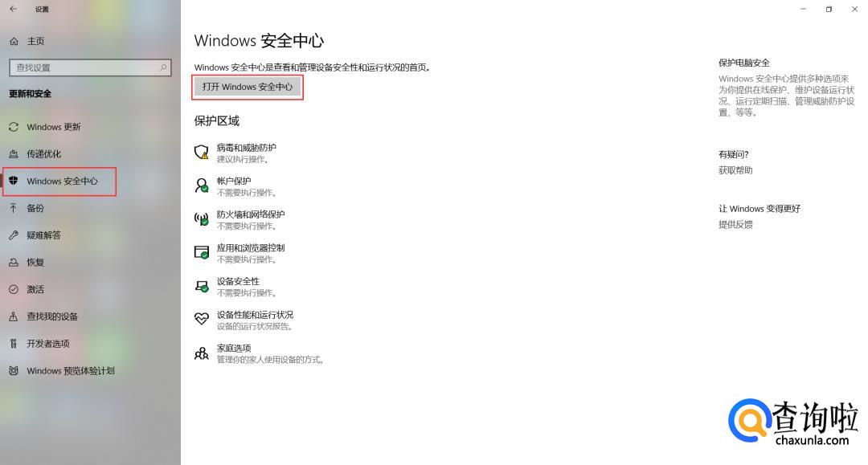Click the Windows 更新 refresh icon
The image size is (868, 465).
click(x=14, y=127)
